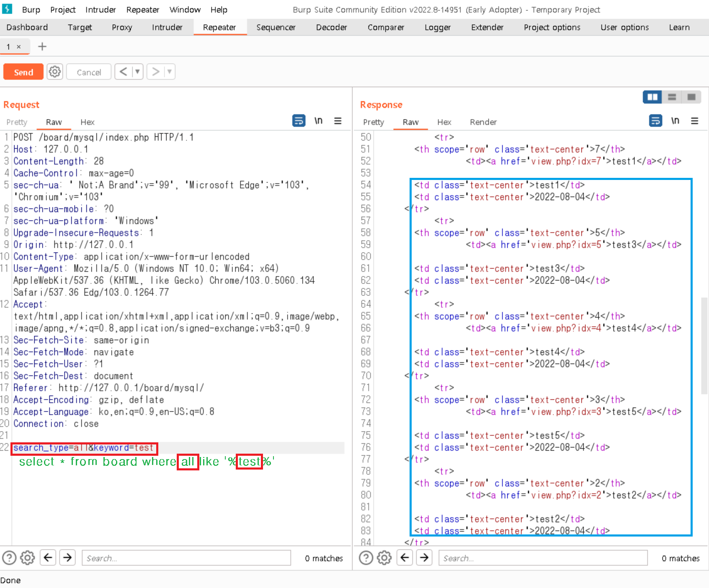Click the search_type=all&keyword=test body line

coord(84,448)
